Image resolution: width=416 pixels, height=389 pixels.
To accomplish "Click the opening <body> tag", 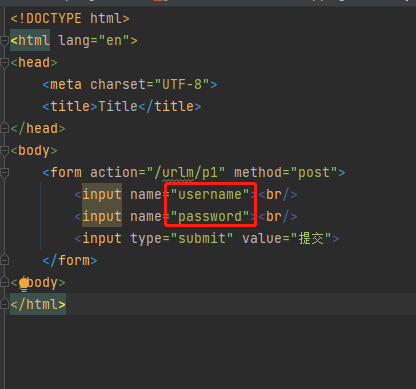I will (x=34, y=151).
